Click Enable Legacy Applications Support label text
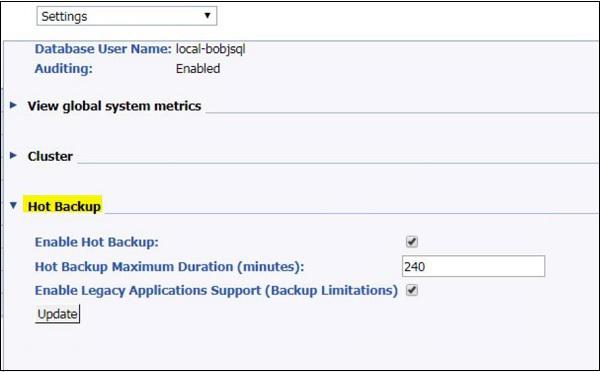The height and width of the screenshot is (372, 600). pyautogui.click(x=216, y=290)
